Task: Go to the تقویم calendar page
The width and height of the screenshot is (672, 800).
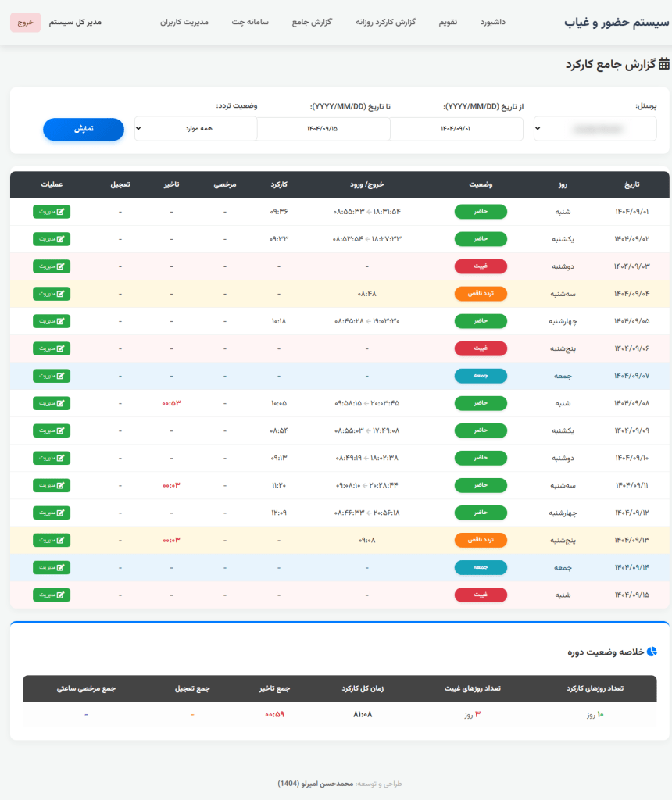Action: click(x=448, y=22)
